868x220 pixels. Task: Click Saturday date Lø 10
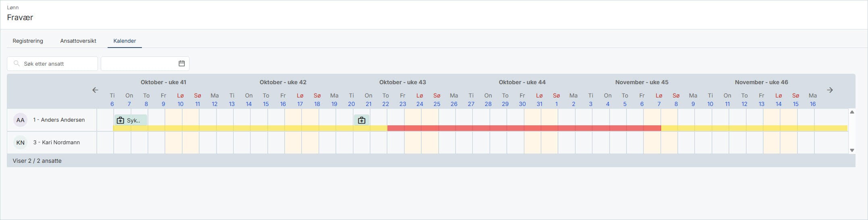pyautogui.click(x=180, y=100)
